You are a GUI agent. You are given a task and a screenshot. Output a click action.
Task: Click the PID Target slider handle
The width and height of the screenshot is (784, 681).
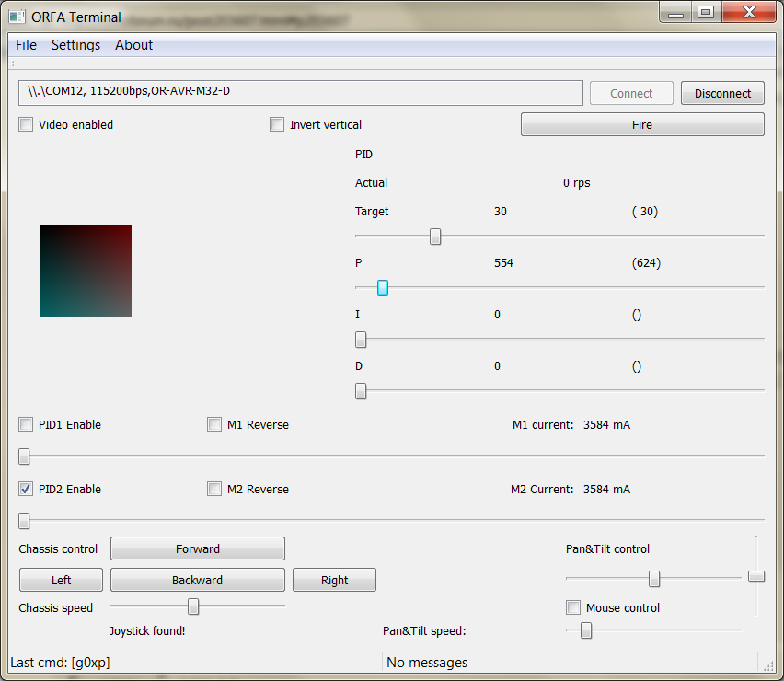[435, 237]
